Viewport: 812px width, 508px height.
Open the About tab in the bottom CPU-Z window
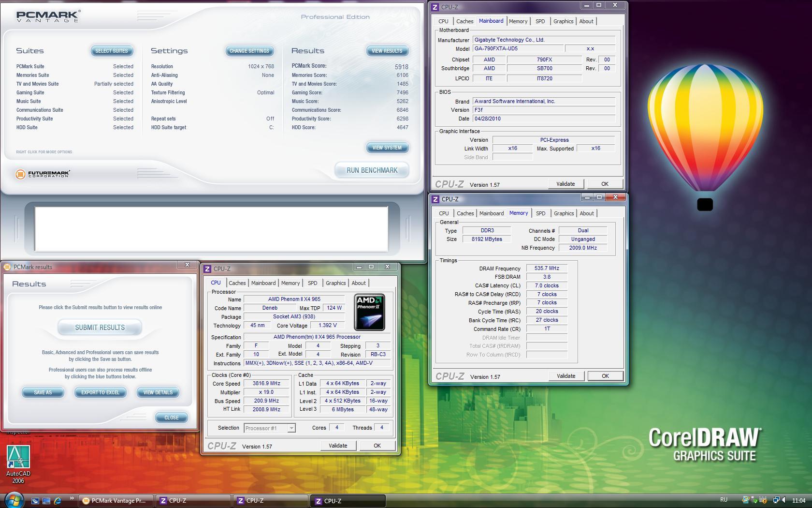coord(359,283)
